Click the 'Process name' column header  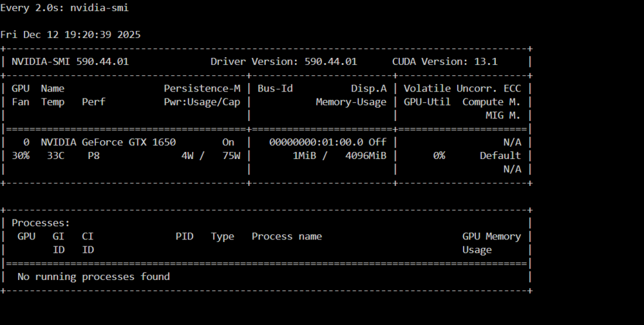coord(287,237)
